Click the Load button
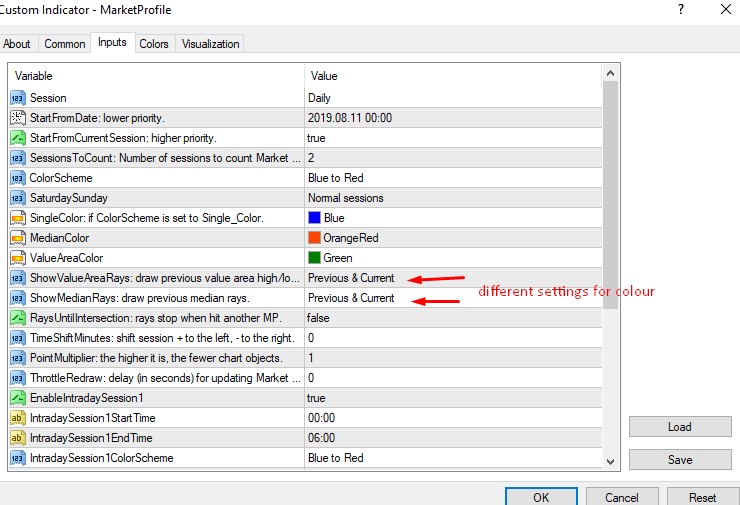 [x=680, y=427]
